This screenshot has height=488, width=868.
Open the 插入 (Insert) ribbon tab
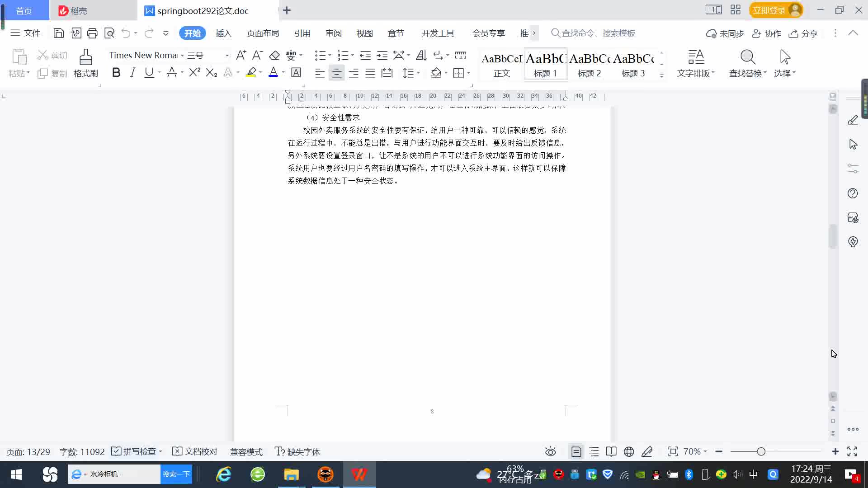223,33
